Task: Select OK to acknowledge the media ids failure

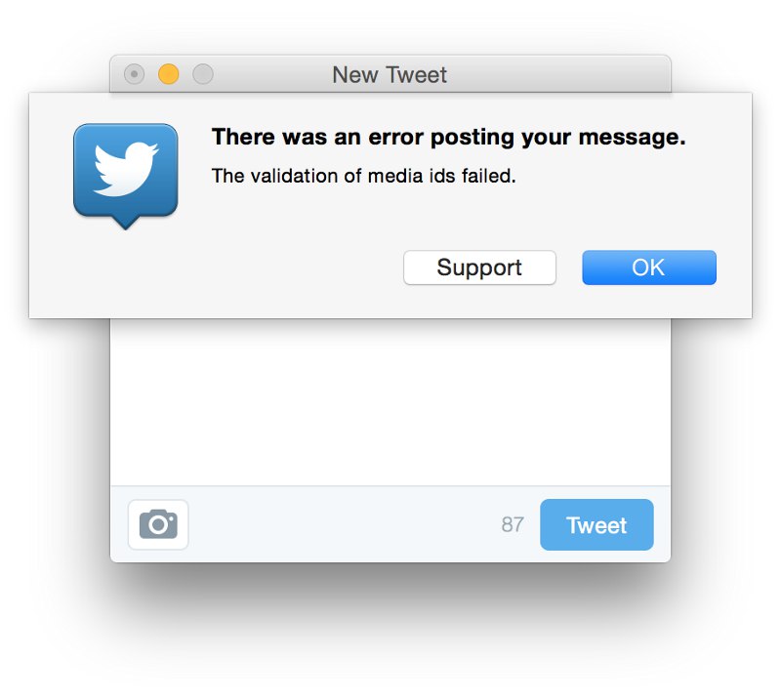Action: 649,268
